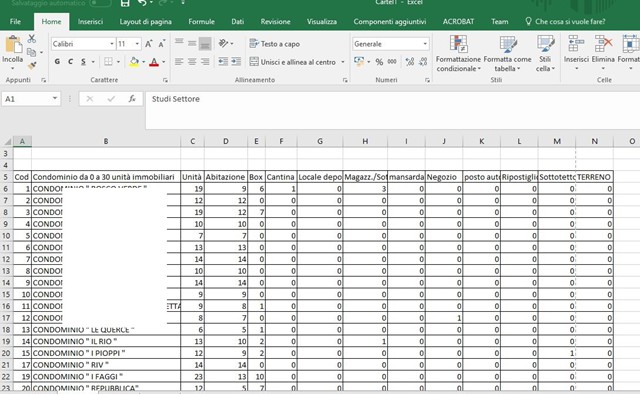Align text to bottom icon
The height and width of the screenshot is (394, 640).
[205, 44]
